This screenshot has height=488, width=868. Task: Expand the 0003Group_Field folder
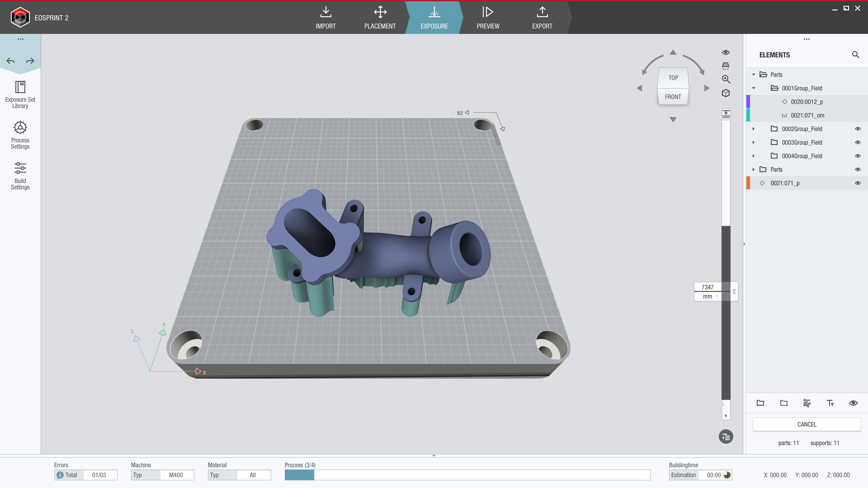pyautogui.click(x=753, y=143)
